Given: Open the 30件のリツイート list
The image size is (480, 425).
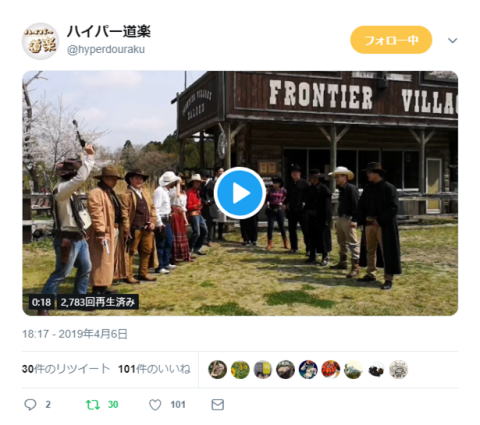Looking at the screenshot, I should click(x=66, y=369).
